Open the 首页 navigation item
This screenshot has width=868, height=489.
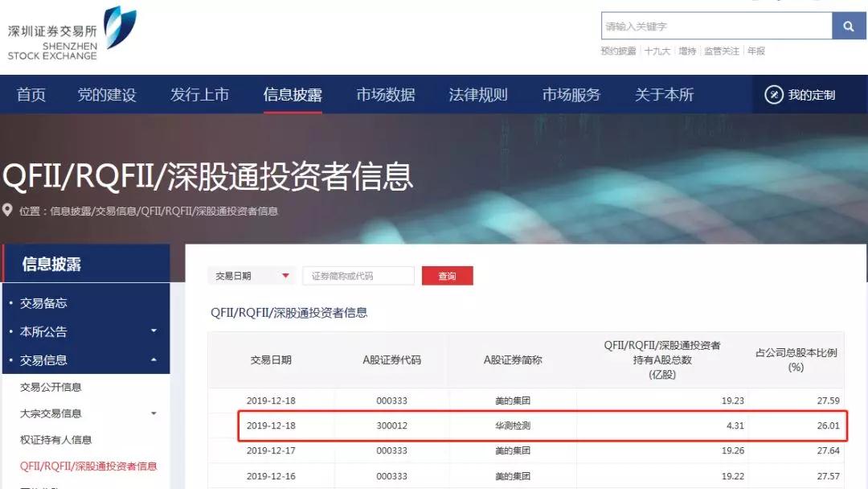[x=31, y=95]
